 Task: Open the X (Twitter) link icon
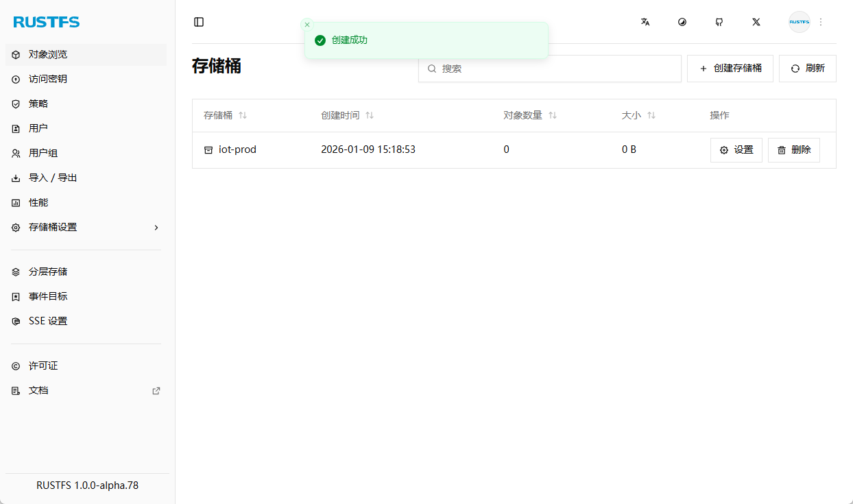coord(756,22)
